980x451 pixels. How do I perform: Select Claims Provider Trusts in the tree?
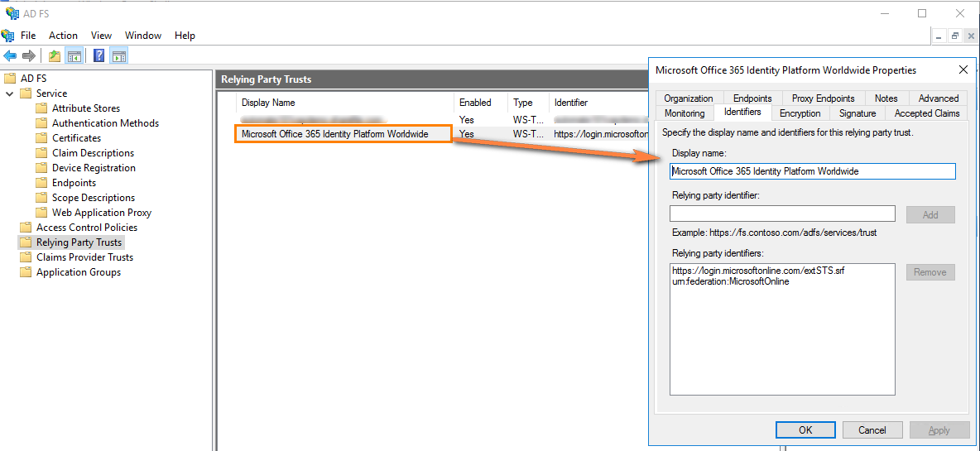pyautogui.click(x=84, y=257)
